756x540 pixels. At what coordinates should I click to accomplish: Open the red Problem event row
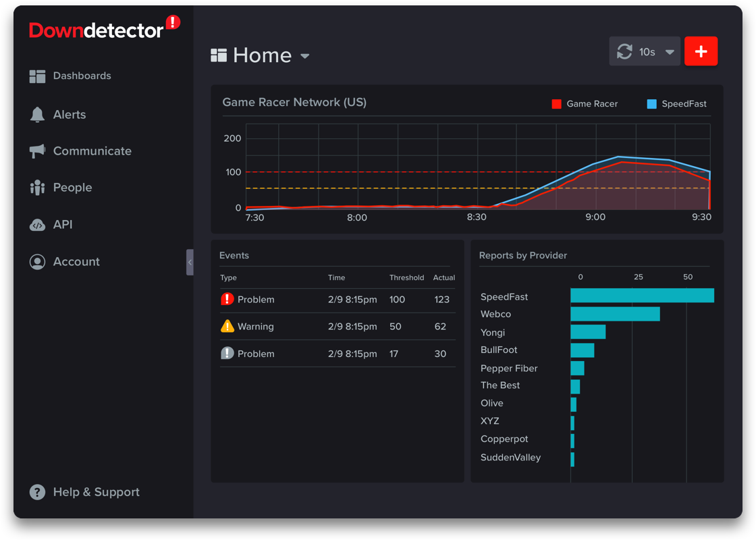337,300
